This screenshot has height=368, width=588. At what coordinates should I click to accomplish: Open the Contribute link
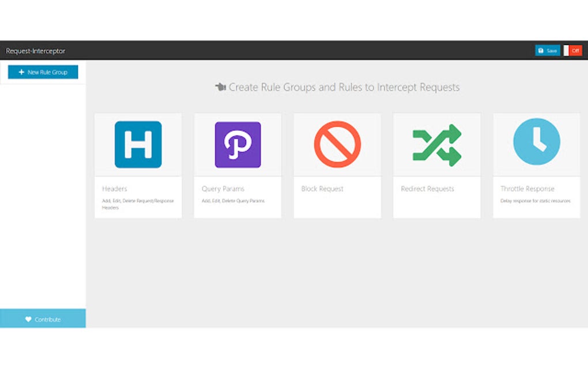pyautogui.click(x=43, y=318)
